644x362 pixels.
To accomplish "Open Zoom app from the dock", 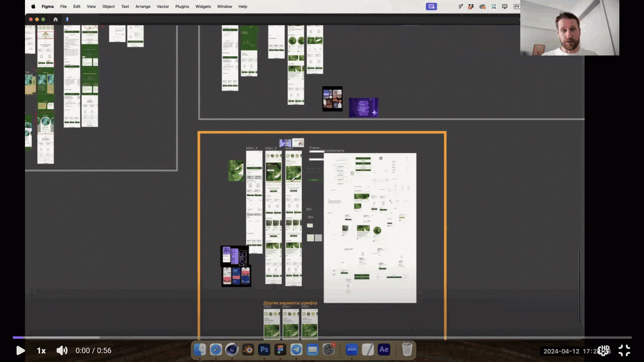I will (x=352, y=350).
